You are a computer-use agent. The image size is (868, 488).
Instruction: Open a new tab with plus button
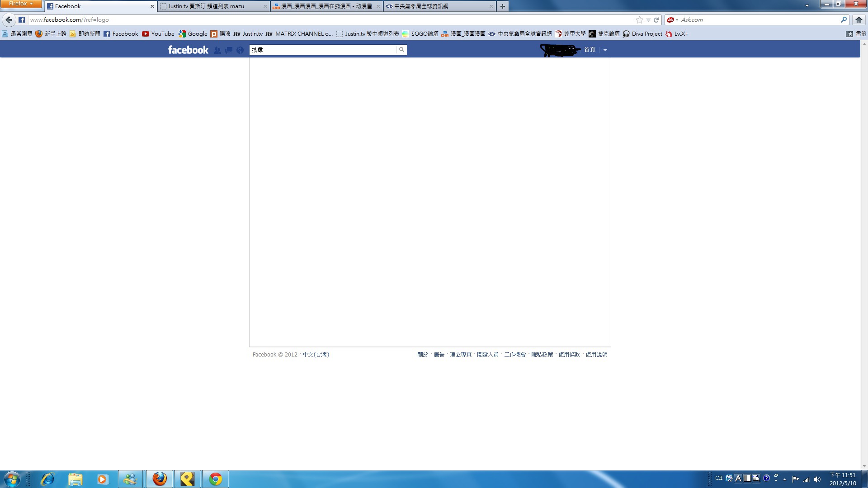click(x=502, y=6)
